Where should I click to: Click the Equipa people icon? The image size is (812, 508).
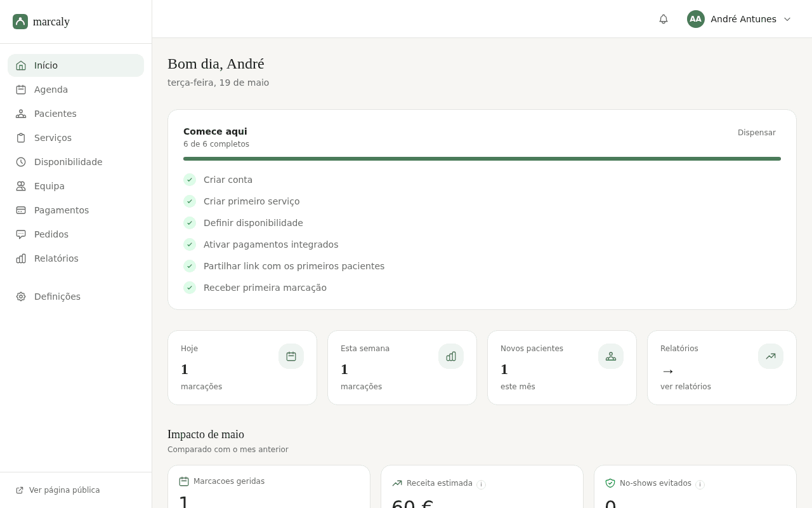(21, 186)
